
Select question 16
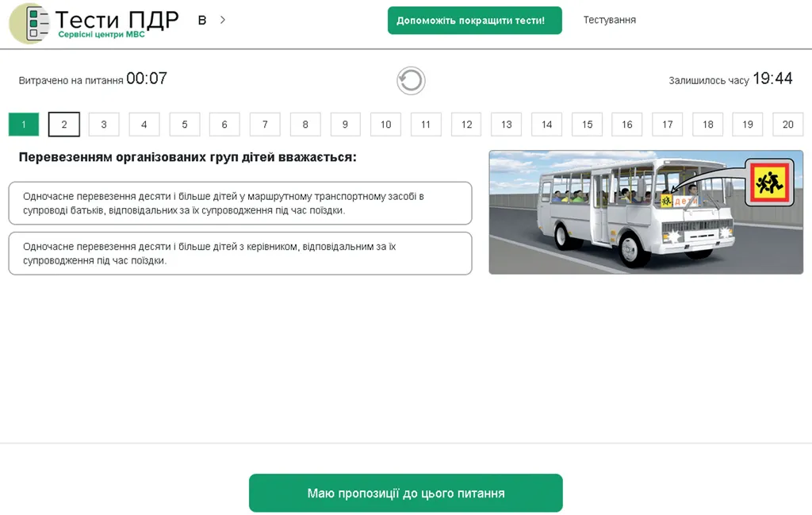pos(627,125)
